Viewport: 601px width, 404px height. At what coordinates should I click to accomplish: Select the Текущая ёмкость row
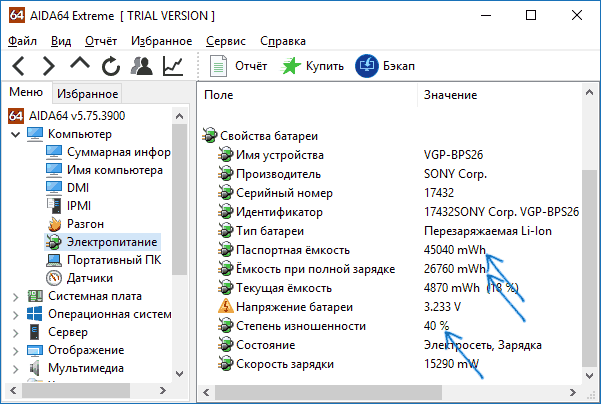[x=390, y=288]
